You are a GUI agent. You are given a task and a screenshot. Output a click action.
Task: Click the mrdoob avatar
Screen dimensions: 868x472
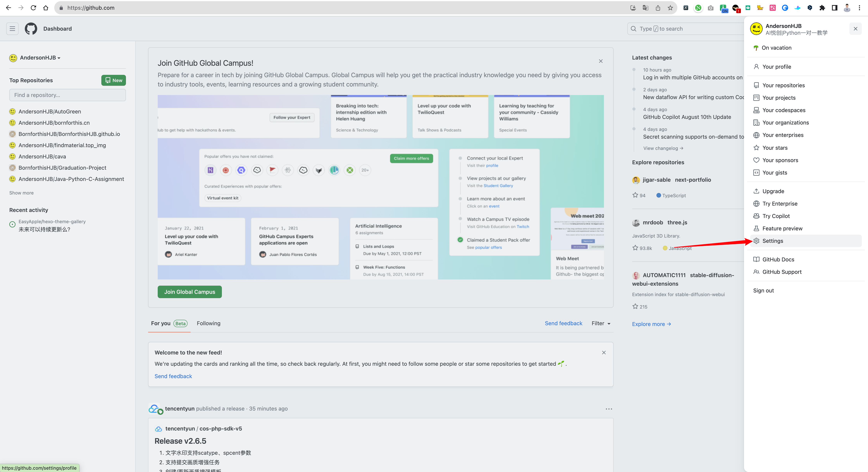tap(636, 222)
